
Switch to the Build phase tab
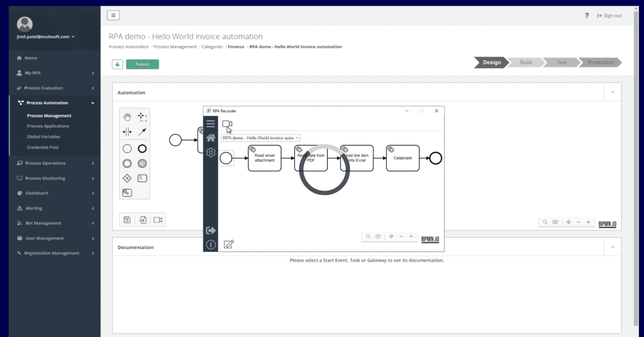tap(526, 63)
